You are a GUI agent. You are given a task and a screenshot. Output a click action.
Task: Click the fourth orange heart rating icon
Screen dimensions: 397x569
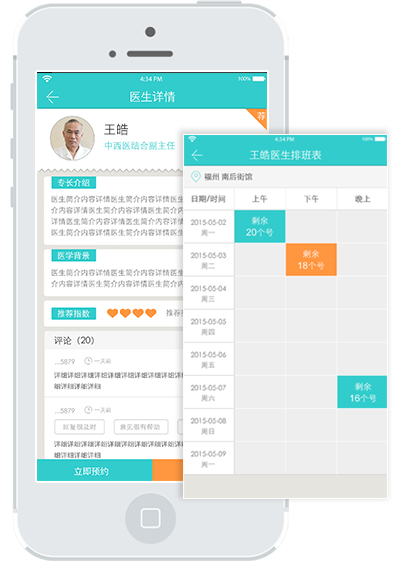coord(151,313)
